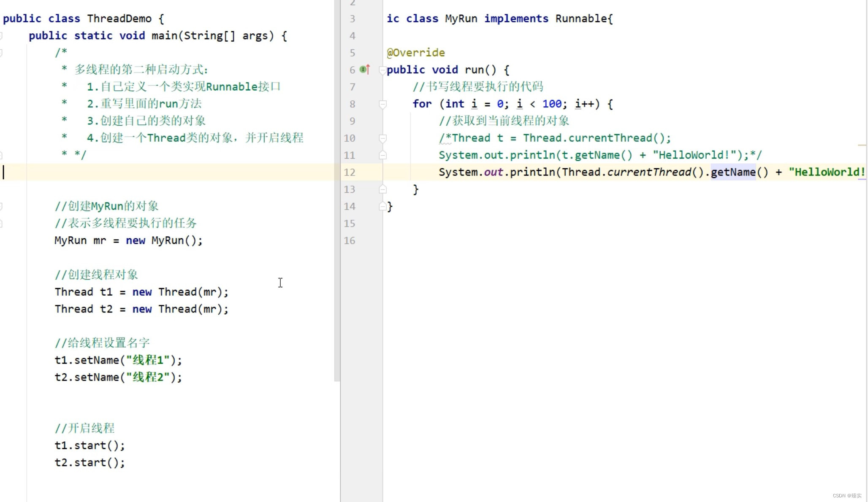868x502 pixels.
Task: Click the line Thread t1 = new Thread(mr);
Action: (141, 292)
